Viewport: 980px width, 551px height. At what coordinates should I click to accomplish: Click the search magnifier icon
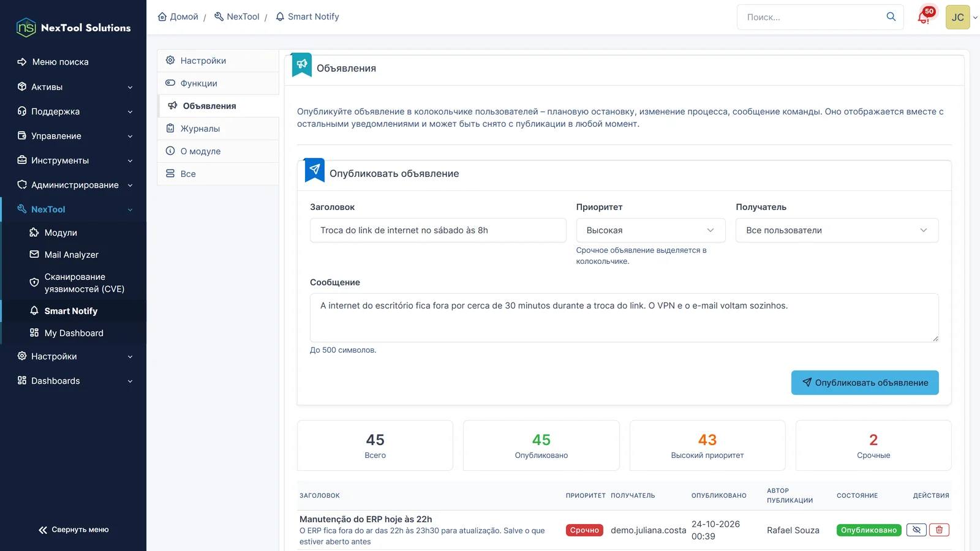coord(891,17)
